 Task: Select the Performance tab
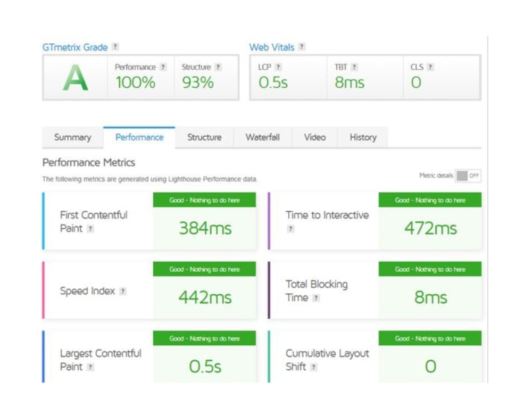click(139, 137)
